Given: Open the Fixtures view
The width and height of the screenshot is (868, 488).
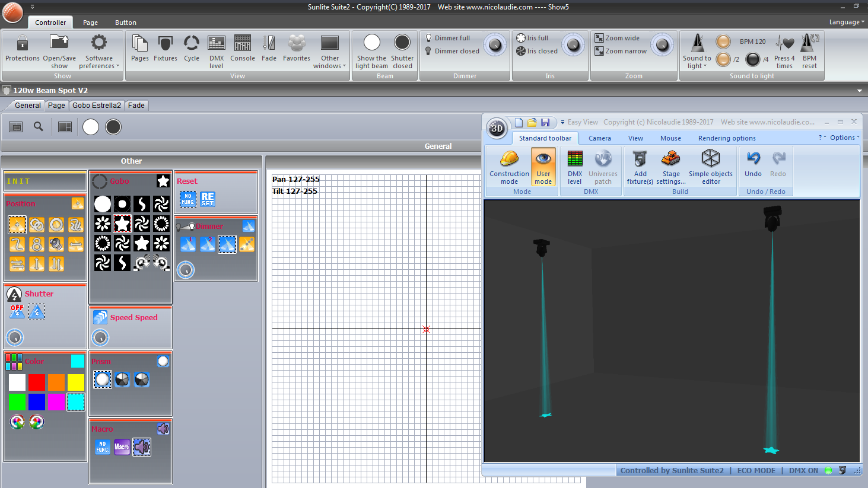Looking at the screenshot, I should [x=166, y=49].
